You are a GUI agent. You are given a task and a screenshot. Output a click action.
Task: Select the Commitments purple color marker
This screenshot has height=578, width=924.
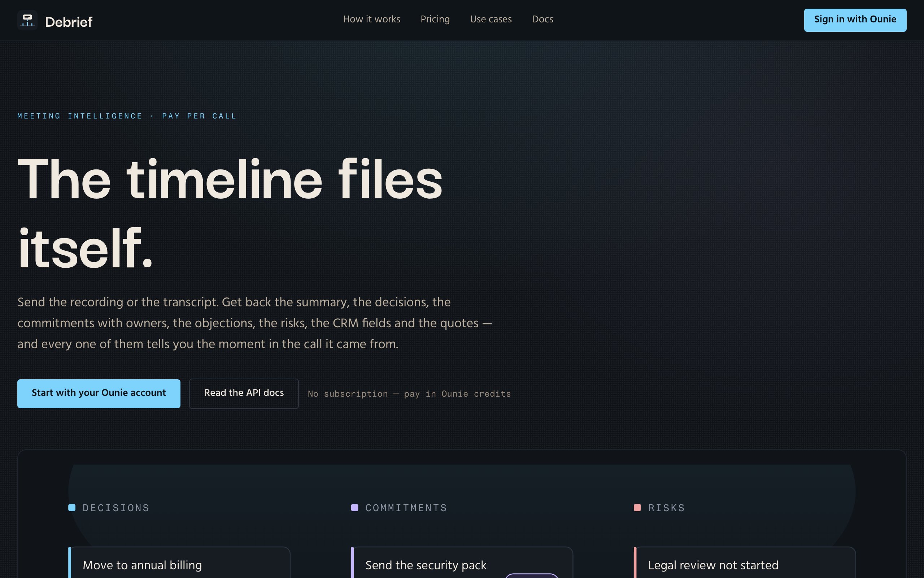click(x=355, y=508)
